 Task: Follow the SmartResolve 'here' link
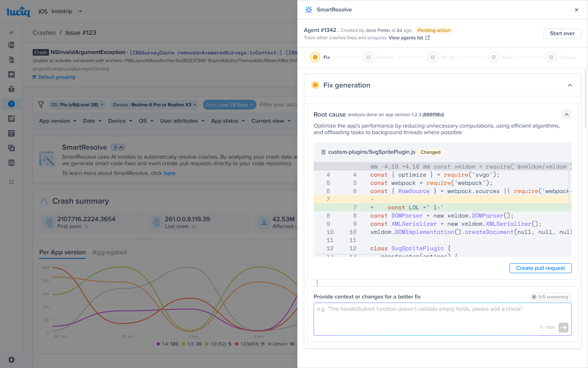170,173
